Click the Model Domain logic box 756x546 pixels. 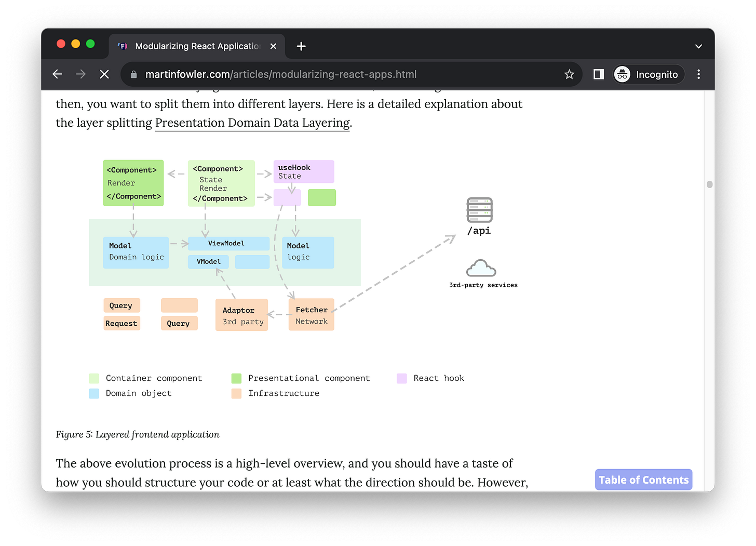coord(136,252)
